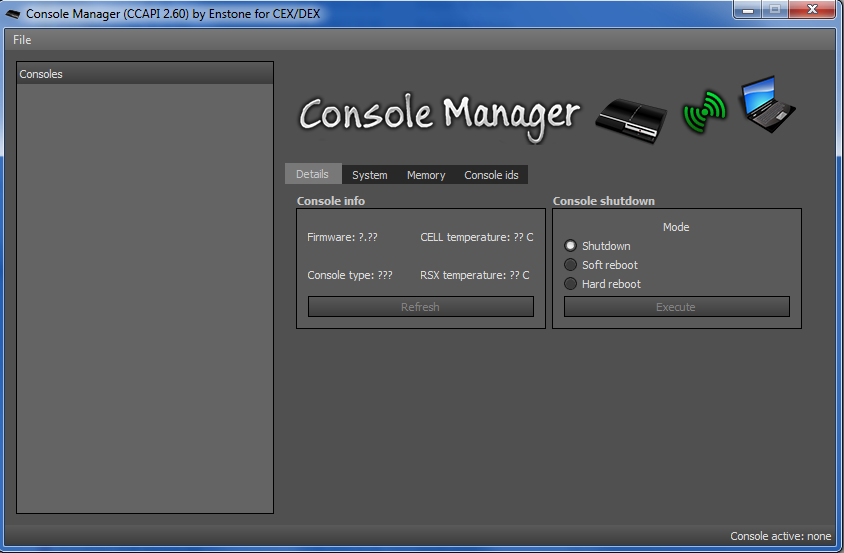Open the File menu

[x=22, y=40]
